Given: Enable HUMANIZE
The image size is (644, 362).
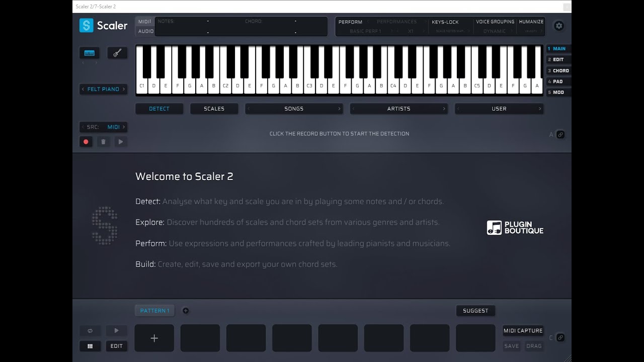Looking at the screenshot, I should coord(531,22).
